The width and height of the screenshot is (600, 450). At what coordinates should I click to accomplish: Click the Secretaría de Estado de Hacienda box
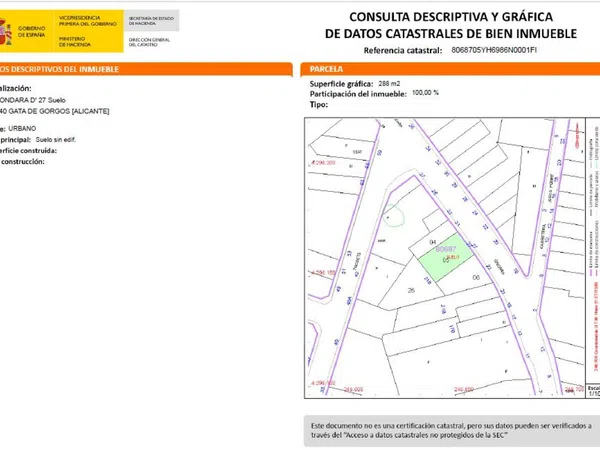(150, 21)
